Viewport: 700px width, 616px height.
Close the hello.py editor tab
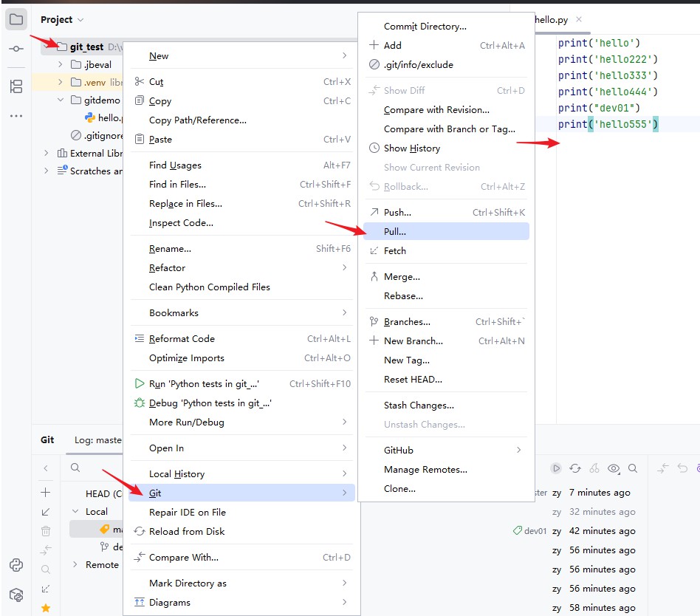579,19
